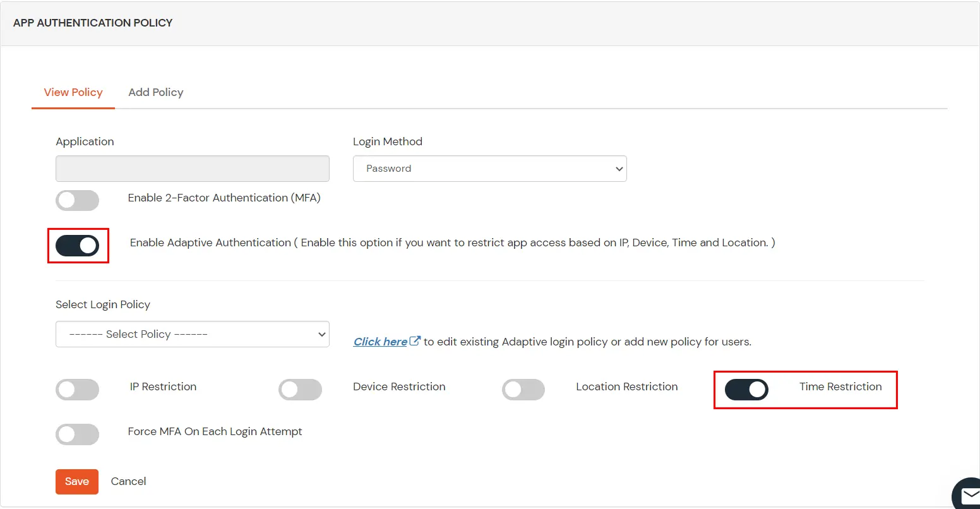Screen dimensions: 980x509
Task: Click the external link icon beside Click here
Action: pyautogui.click(x=415, y=340)
